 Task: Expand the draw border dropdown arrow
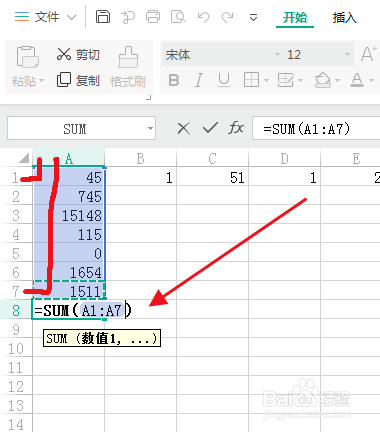tap(301, 80)
